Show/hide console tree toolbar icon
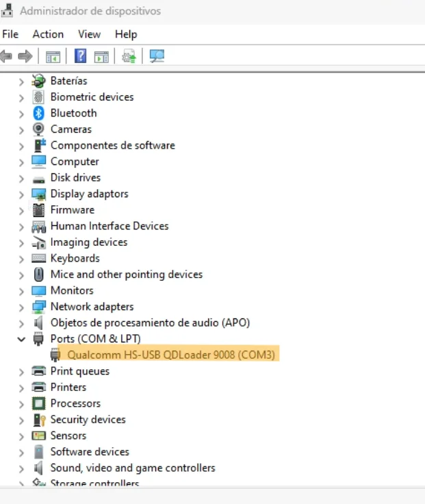The width and height of the screenshot is (425, 504). (53, 57)
